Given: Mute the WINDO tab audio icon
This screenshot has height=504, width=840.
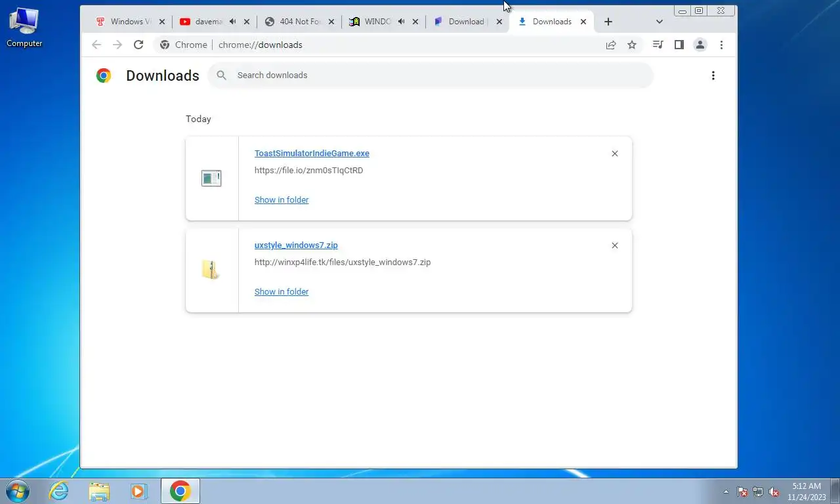Looking at the screenshot, I should (x=401, y=22).
